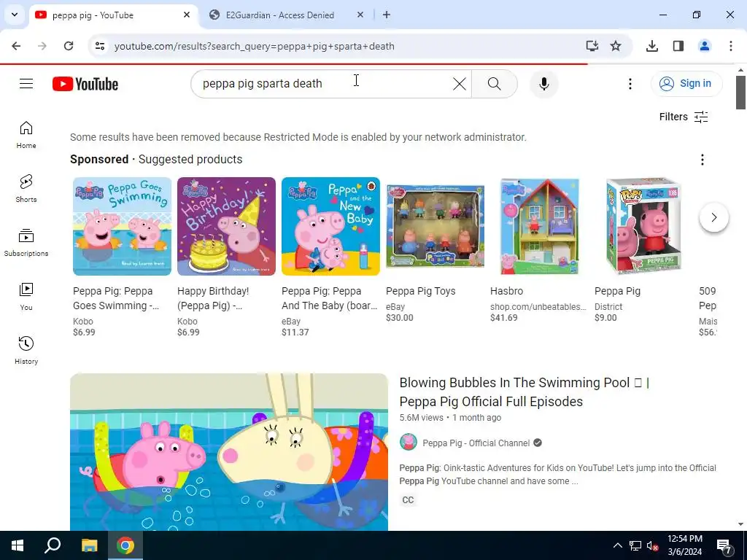This screenshot has height=560, width=747.
Task: Click the CC badge under video description
Action: [x=408, y=500]
